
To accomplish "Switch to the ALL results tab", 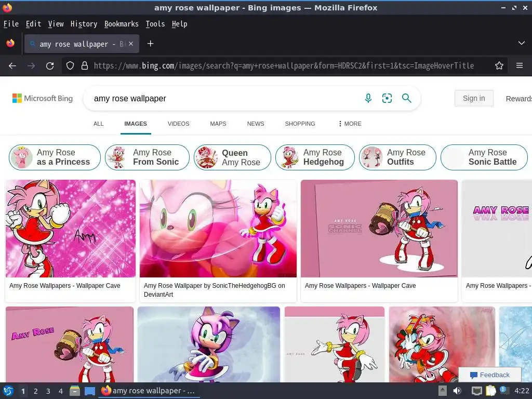I will coord(98,124).
